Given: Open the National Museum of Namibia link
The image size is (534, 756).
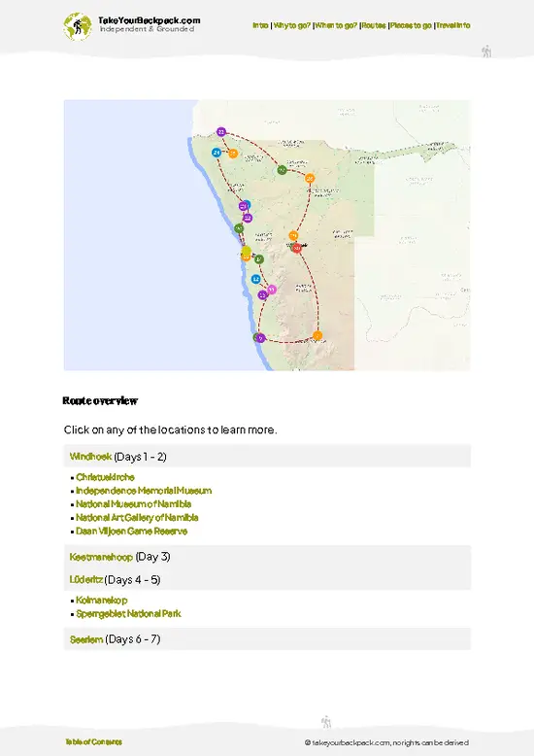Looking at the screenshot, I should point(134,504).
